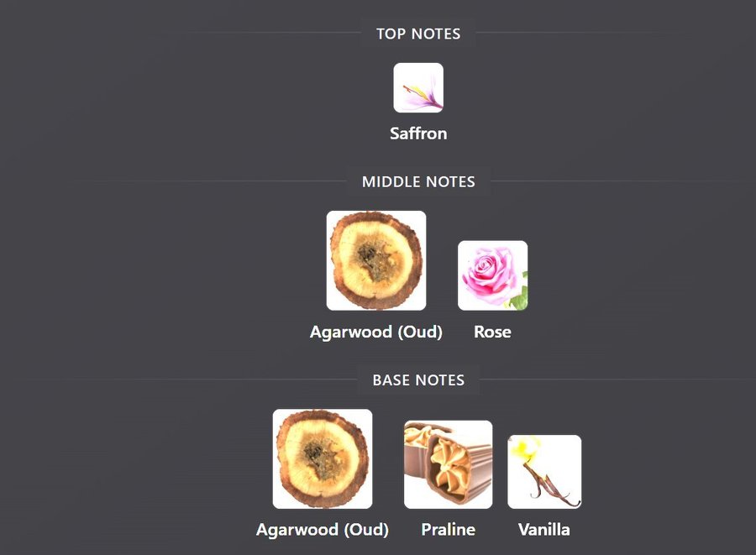The image size is (756, 555).
Task: Click divider line left of TOP NOTES
Action: coord(274,33)
